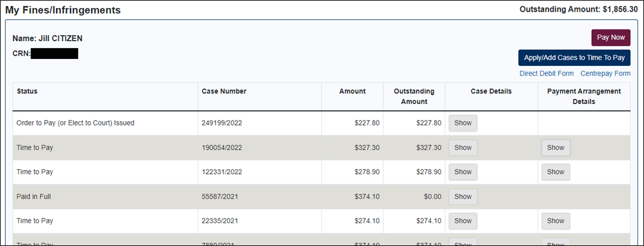Select case number 122331/2022

pos(220,172)
